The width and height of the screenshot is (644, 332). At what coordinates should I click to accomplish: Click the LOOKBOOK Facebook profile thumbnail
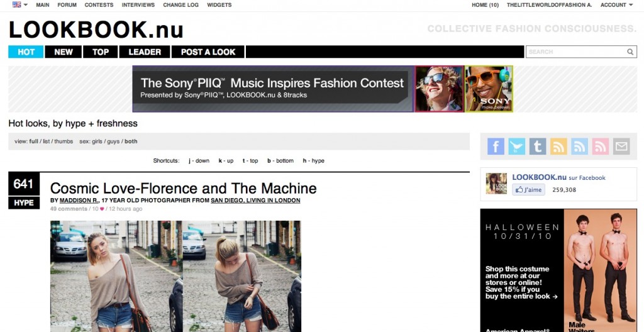496,183
